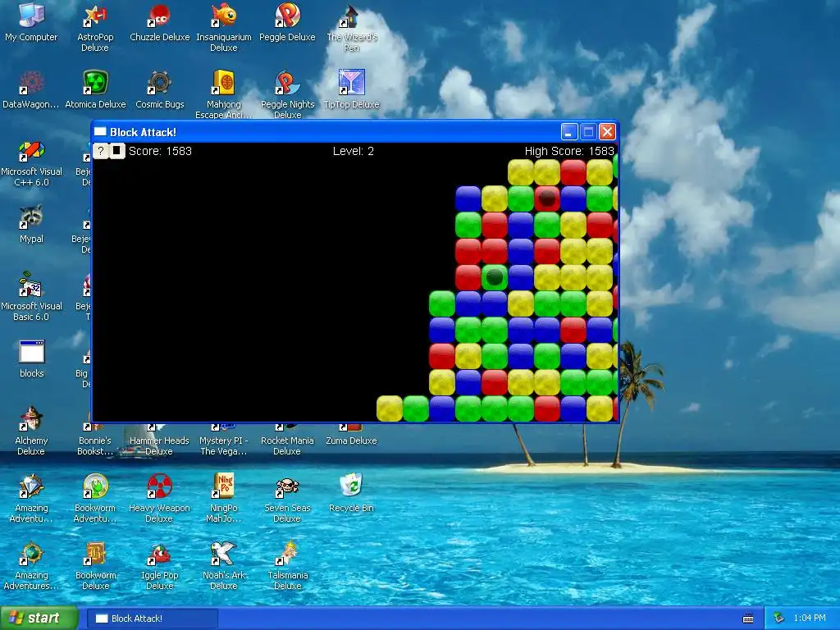840x630 pixels.
Task: Open the Windows start menu
Action: pos(39,619)
